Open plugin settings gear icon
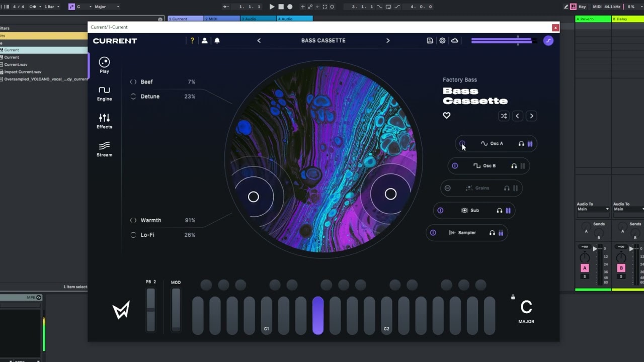The height and width of the screenshot is (362, 644). pos(442,41)
